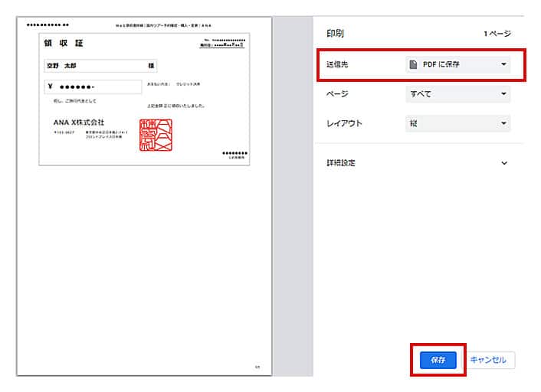This screenshot has width=541, height=392.
Task: Click the page number at preview bottom
Action: (x=257, y=367)
